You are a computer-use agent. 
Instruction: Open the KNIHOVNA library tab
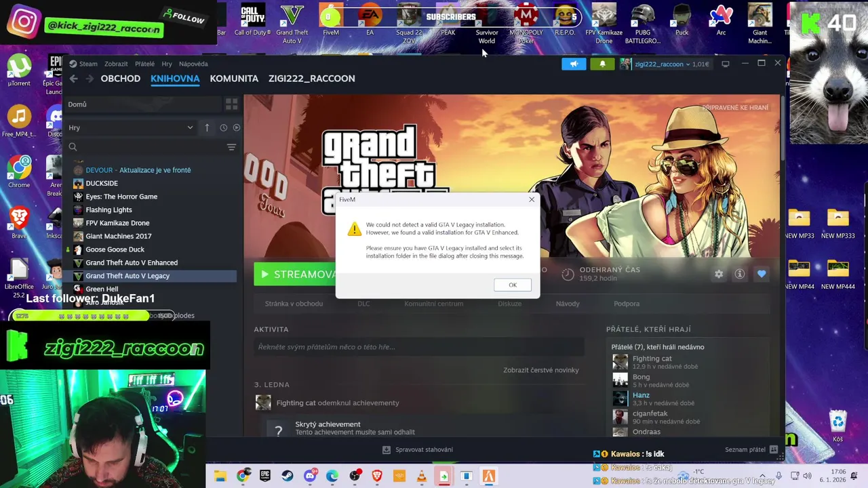pyautogui.click(x=175, y=79)
